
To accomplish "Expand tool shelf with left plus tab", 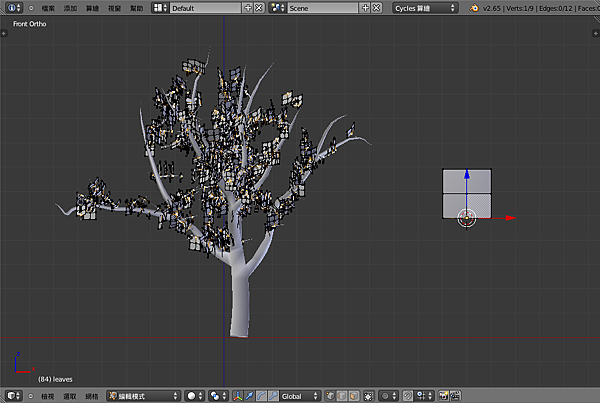I will coord(3,33).
